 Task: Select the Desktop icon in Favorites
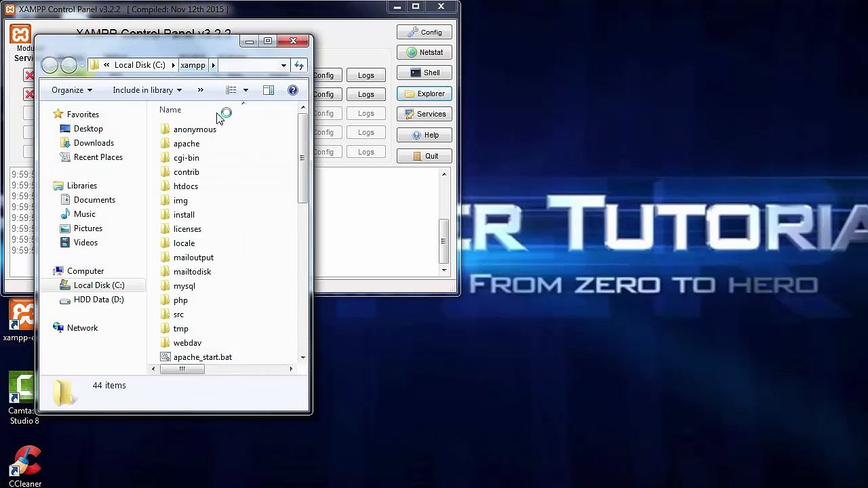click(x=65, y=129)
